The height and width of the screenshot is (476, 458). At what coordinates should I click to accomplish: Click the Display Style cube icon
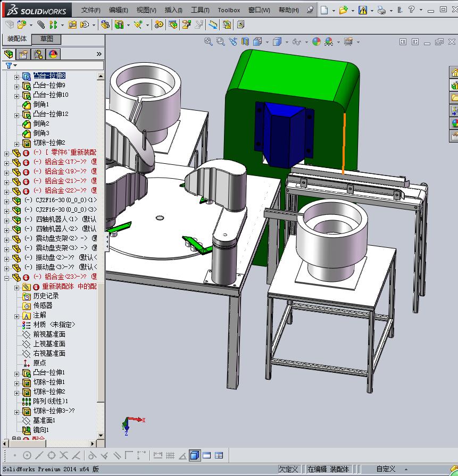click(x=277, y=41)
